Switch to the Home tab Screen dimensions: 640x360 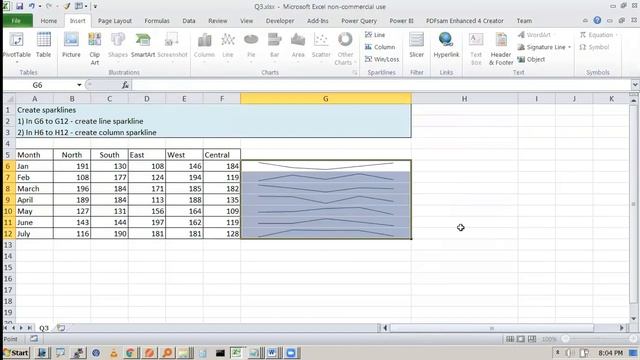(x=49, y=21)
